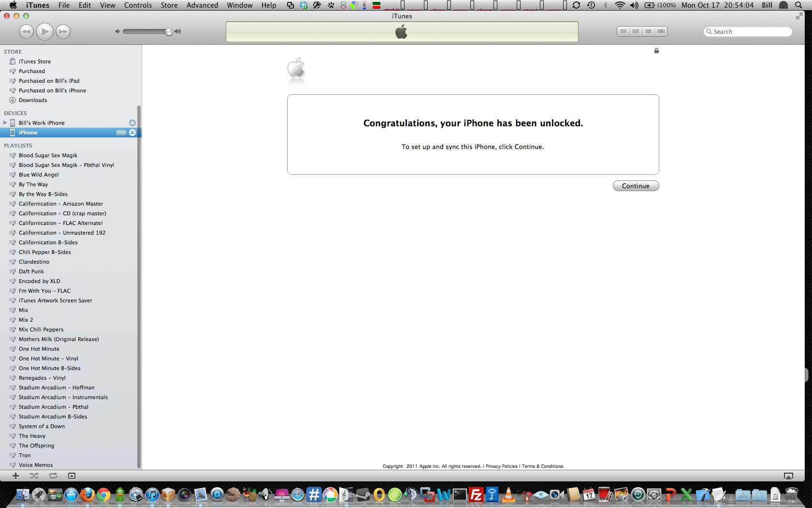Open Google Chrome from the Dock
Screen dimensions: 812x508
[x=103, y=494]
